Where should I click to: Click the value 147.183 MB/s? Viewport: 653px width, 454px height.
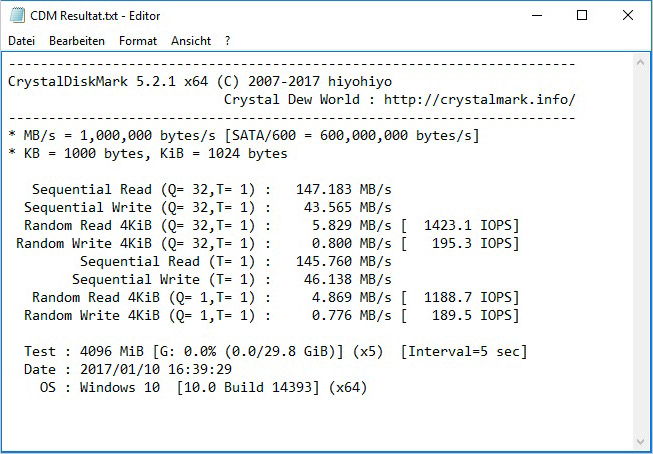pos(344,190)
